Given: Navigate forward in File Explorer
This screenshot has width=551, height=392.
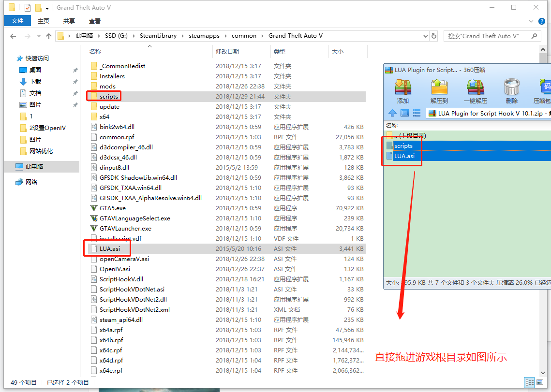Looking at the screenshot, I should (x=28, y=36).
